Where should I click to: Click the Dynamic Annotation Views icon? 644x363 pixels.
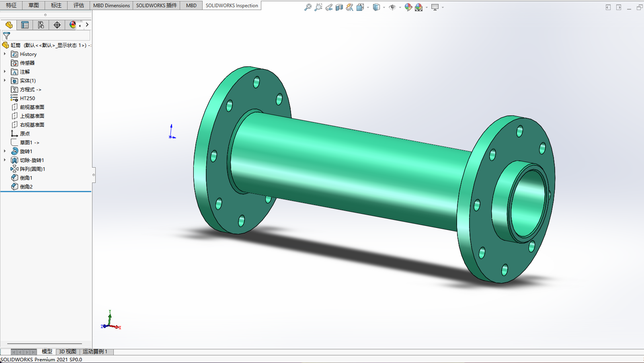pos(350,7)
